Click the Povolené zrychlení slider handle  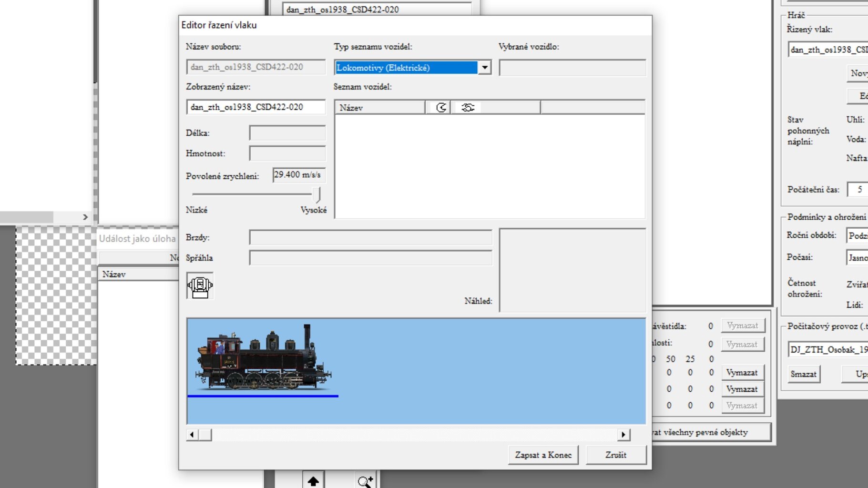click(316, 194)
